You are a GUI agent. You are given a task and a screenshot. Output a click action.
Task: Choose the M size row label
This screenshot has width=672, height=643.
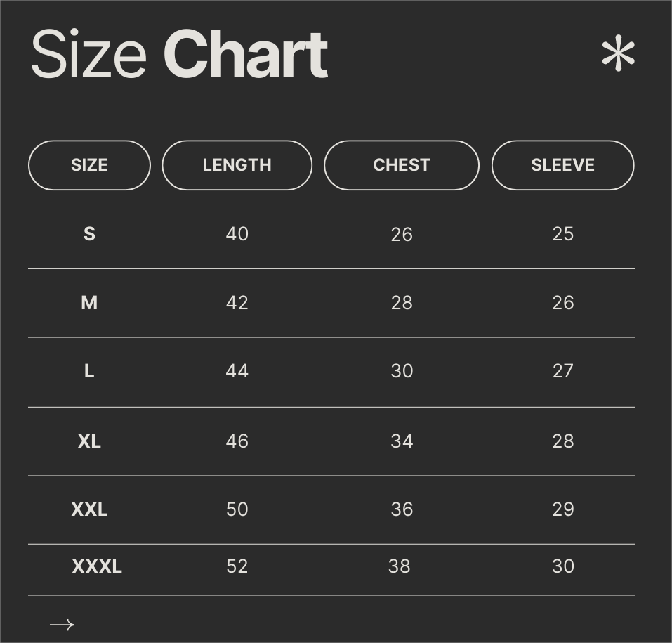click(x=89, y=303)
